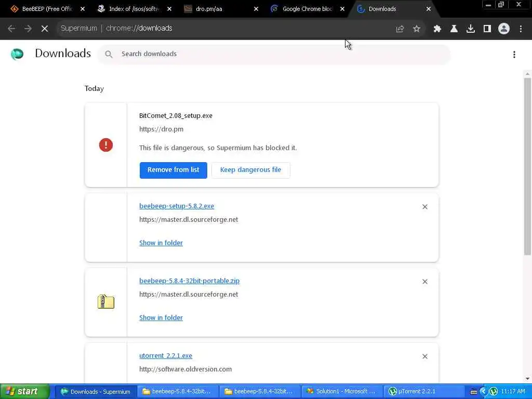Open the Windows start button

25,391
